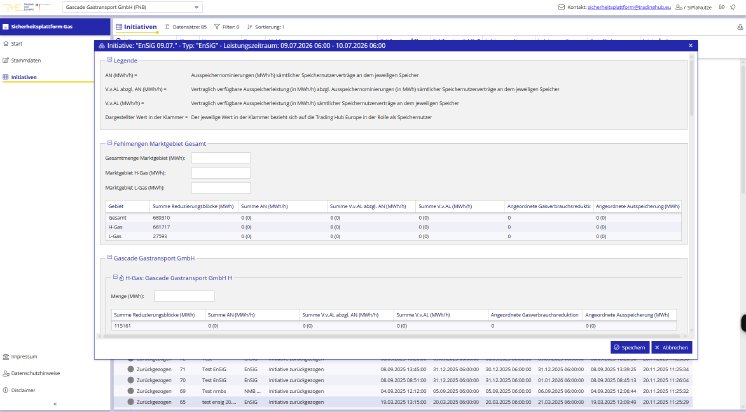Click the icon in dialog title bar
Viewport: 746px width, 412px height.
pyautogui.click(x=101, y=46)
